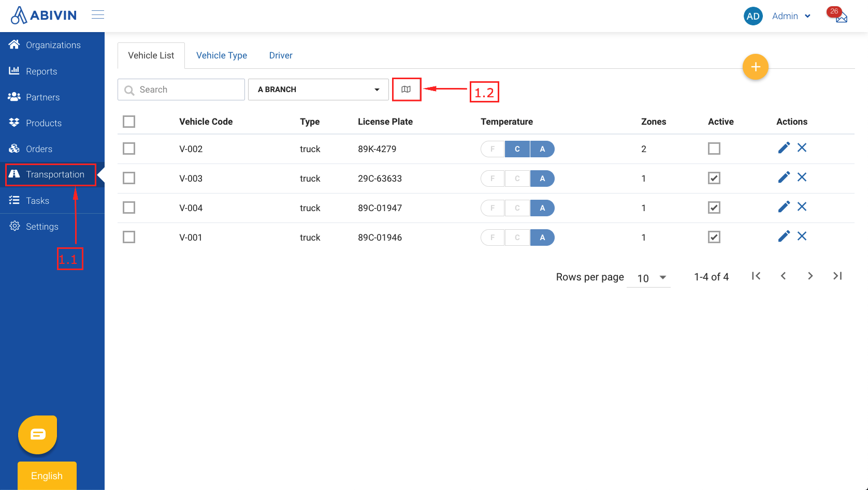This screenshot has height=490, width=868.
Task: Delete vehicle V-001 with X icon
Action: click(802, 236)
